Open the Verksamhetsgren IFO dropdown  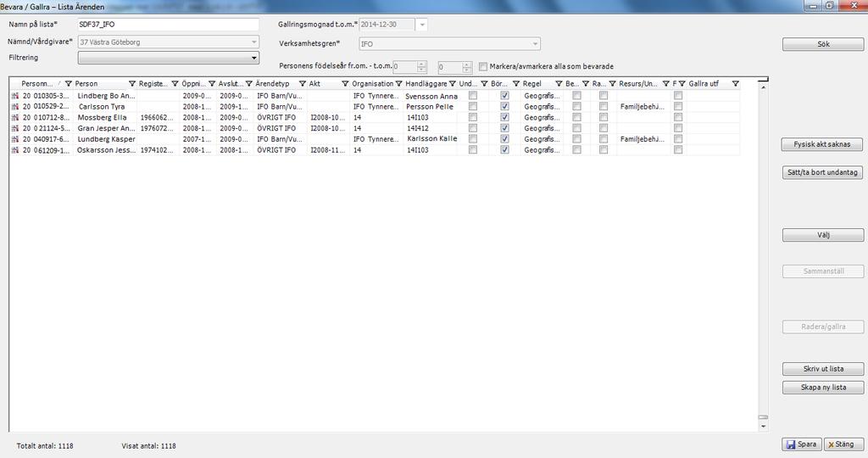click(x=536, y=44)
